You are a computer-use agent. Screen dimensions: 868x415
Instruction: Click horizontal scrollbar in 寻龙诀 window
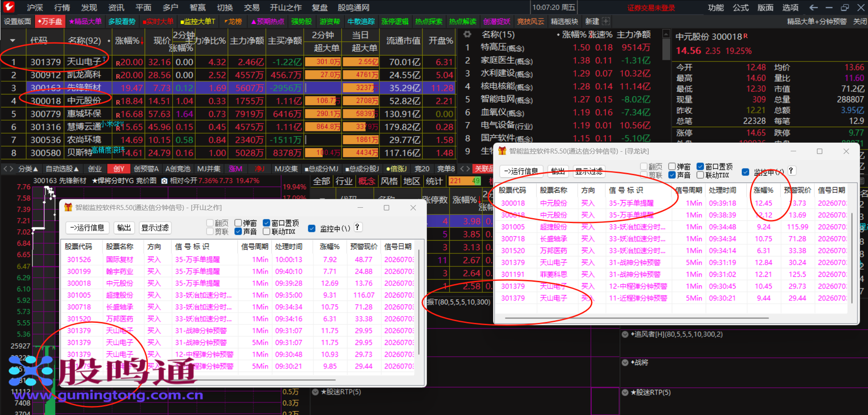637,318
